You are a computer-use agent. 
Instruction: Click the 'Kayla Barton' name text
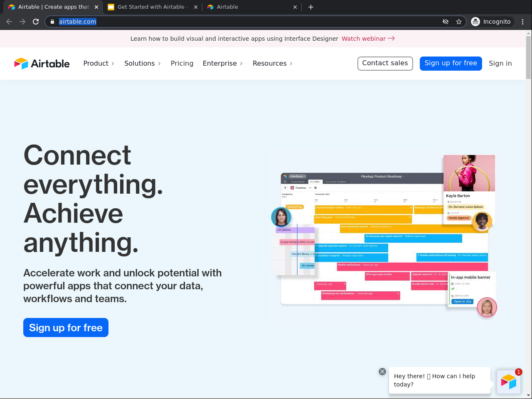[458, 196]
